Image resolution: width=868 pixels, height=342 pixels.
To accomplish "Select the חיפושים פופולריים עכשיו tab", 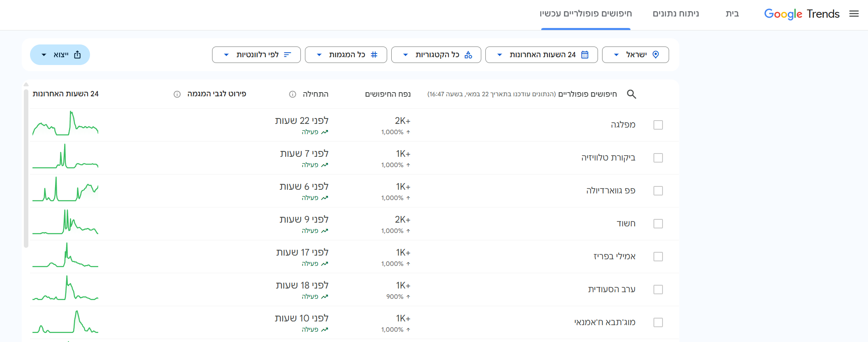I will point(586,14).
